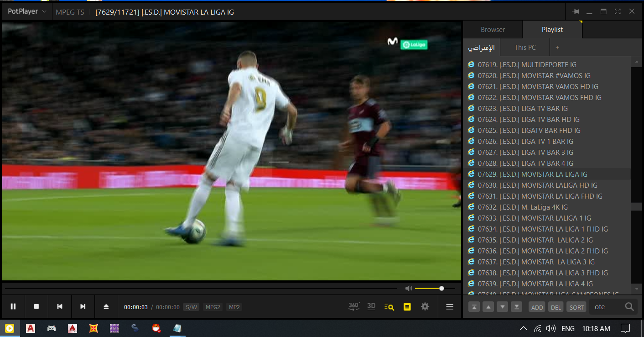Click the video seek bar
Screen dimensions: 644x337
coord(201,288)
